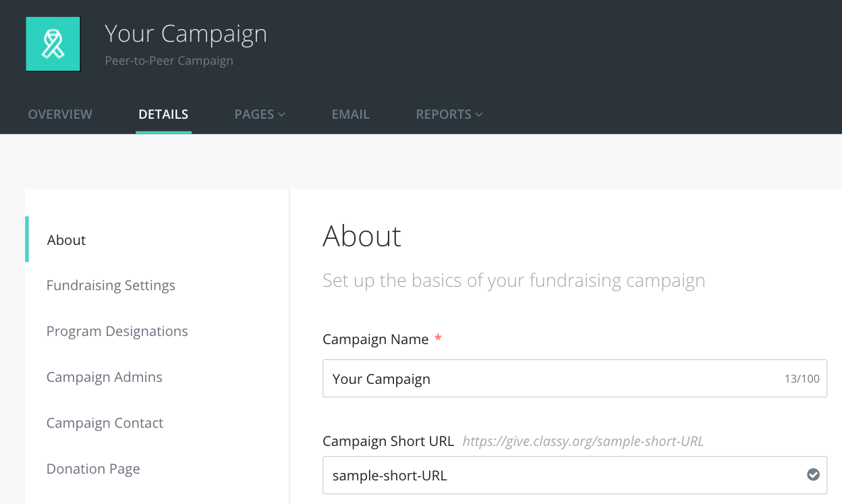This screenshot has height=504, width=842.
Task: Open the Reports dropdown menu
Action: click(x=449, y=115)
